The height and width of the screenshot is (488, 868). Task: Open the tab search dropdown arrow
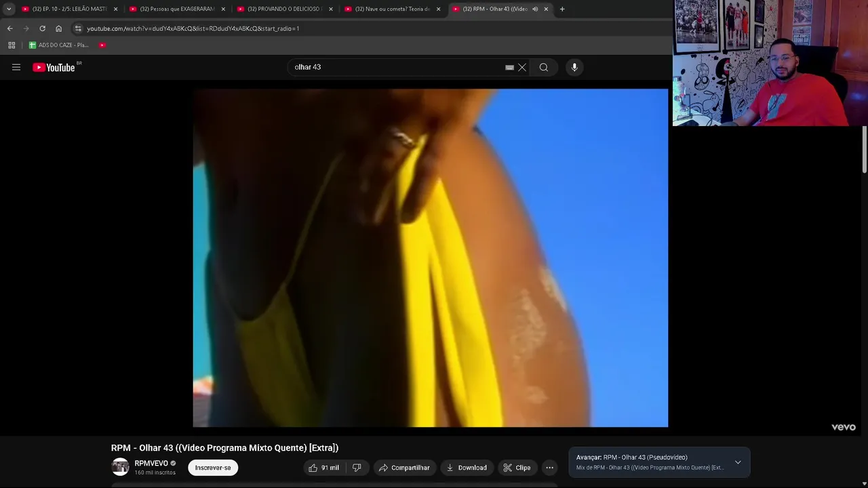pyautogui.click(x=9, y=9)
